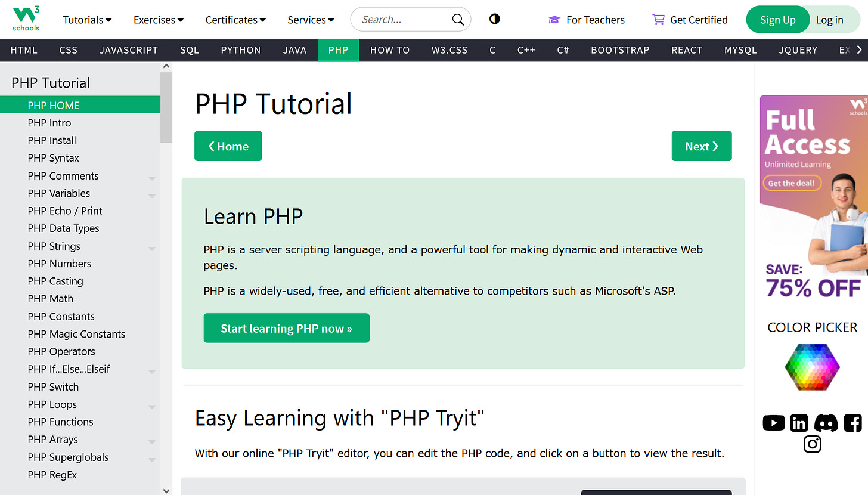Select the C# tab
Image resolution: width=868 pixels, height=495 pixels.
point(563,50)
